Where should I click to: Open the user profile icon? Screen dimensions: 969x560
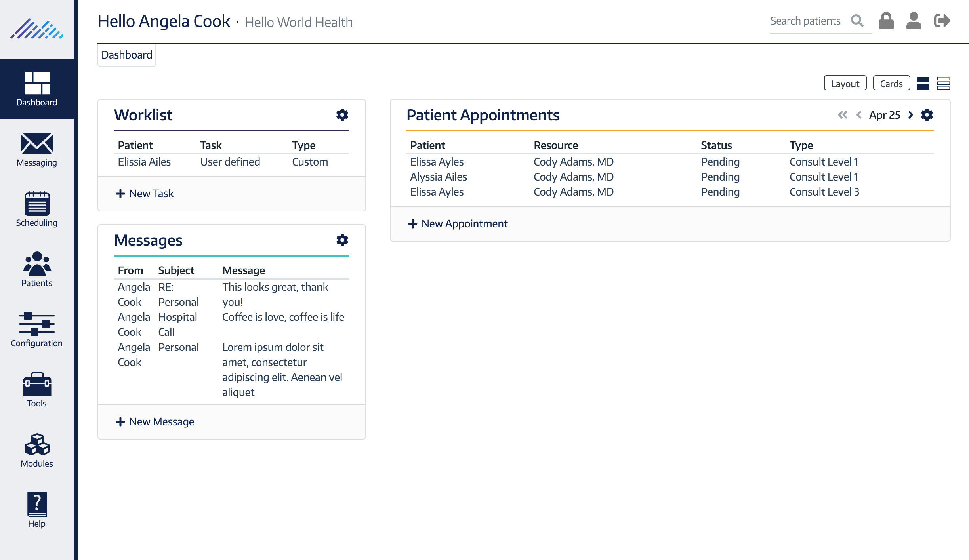coord(914,21)
